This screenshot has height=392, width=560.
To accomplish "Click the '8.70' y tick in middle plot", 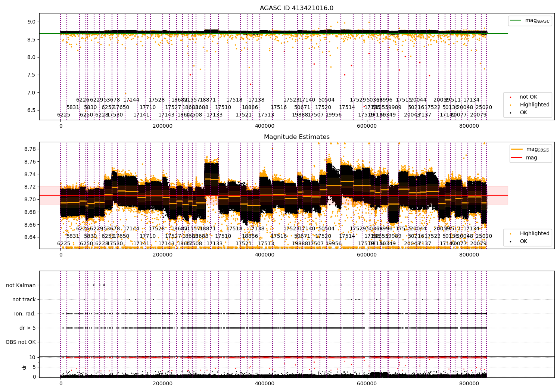I will (30, 199).
